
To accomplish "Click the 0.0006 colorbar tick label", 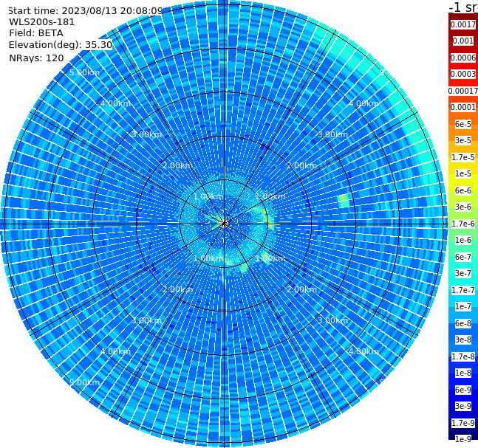I will click(463, 58).
